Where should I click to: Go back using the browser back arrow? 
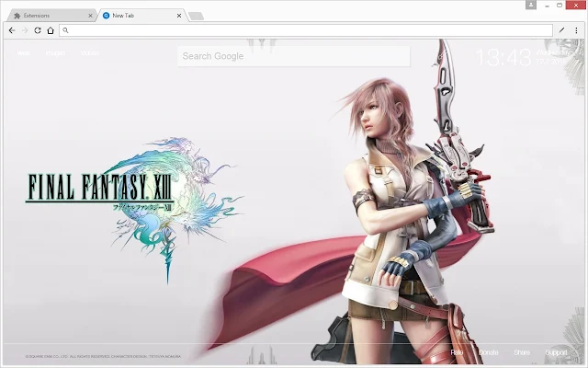click(12, 30)
